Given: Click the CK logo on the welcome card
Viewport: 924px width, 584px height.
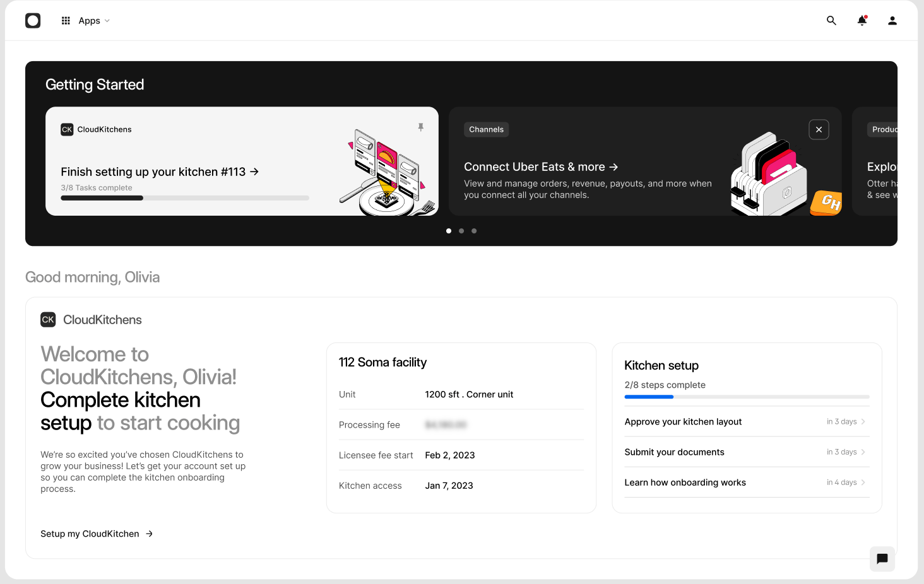Looking at the screenshot, I should coord(48,320).
